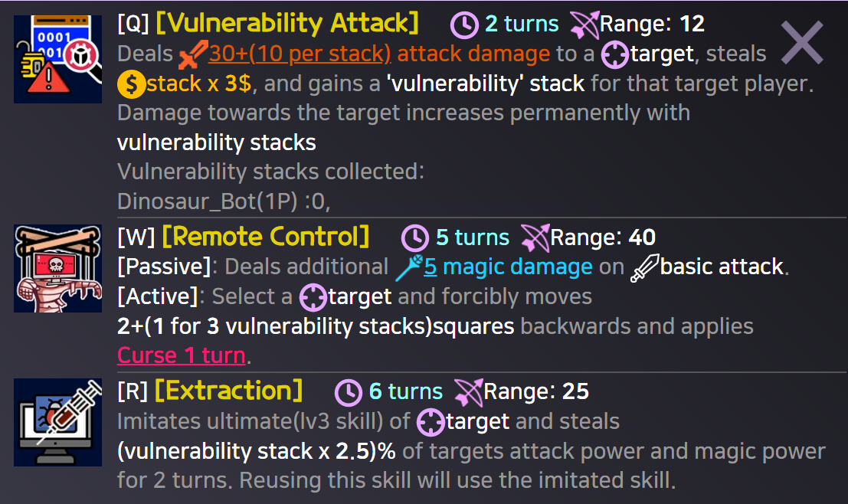Open the Curse 1 turn tooltip link
Screen dimensions: 848x504
pyautogui.click(x=181, y=355)
